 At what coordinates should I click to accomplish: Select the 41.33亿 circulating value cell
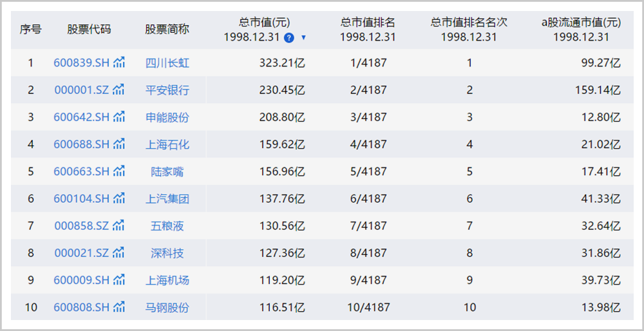[x=601, y=198]
